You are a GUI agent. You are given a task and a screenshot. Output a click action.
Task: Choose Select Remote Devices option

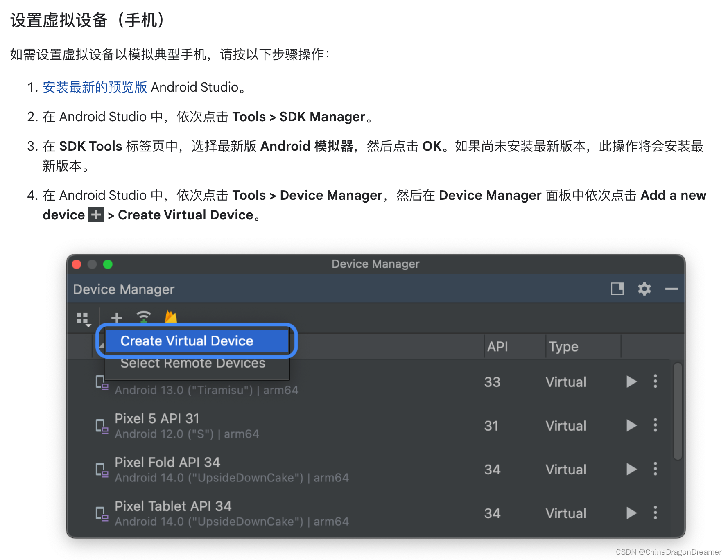[193, 363]
